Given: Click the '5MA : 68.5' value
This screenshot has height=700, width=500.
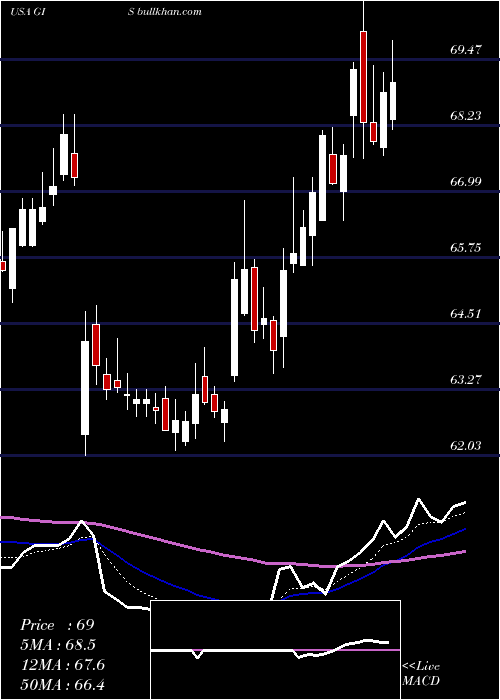Looking at the screenshot, I should point(58,645).
